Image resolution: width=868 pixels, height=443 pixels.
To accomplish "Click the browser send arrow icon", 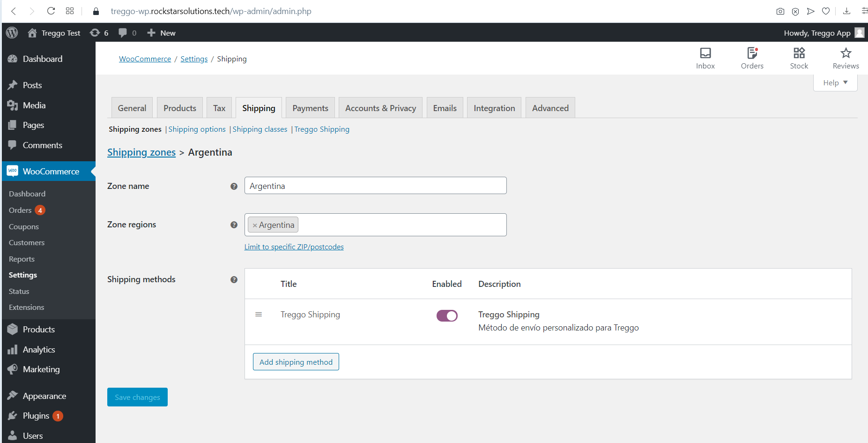I will coord(811,11).
